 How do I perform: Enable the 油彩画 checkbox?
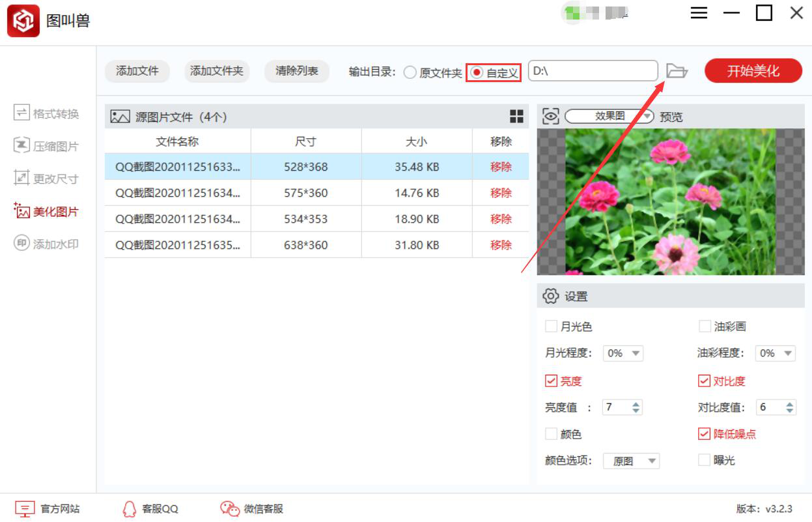[705, 326]
